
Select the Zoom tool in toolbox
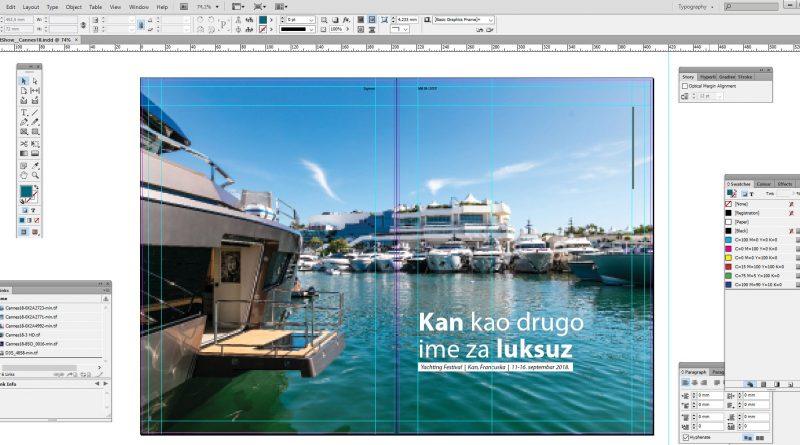(35, 176)
